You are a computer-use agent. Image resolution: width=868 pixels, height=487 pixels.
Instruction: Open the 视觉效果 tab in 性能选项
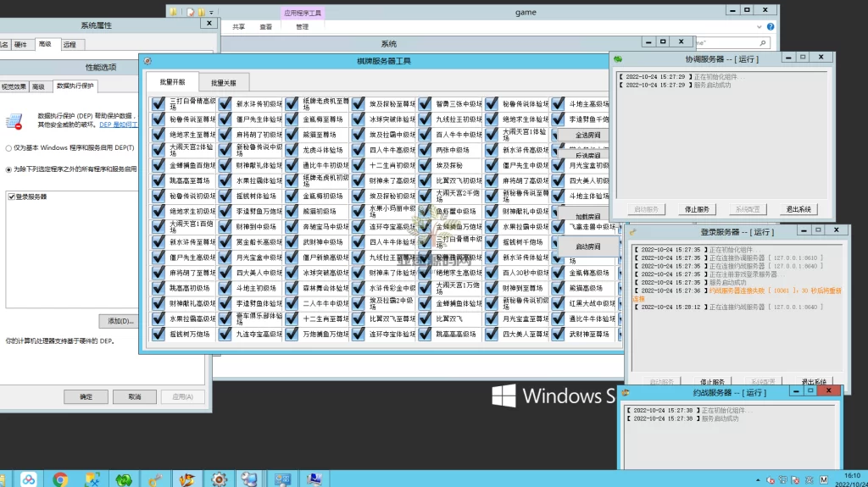(13, 86)
